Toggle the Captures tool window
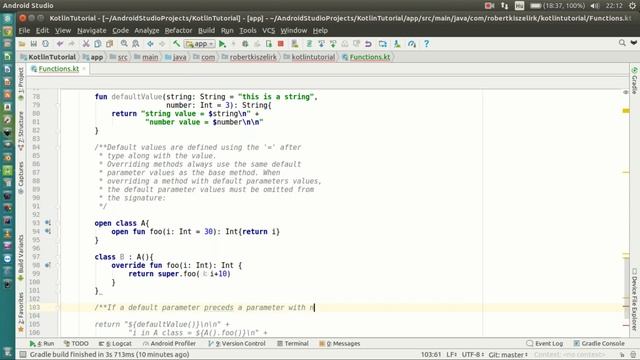Viewport: 640px width, 360px height. tap(21, 177)
